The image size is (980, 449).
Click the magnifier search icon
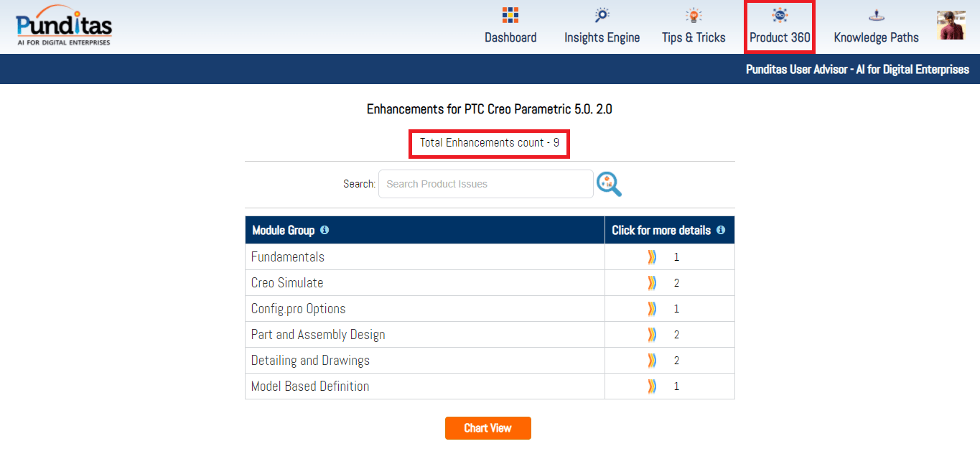pos(609,184)
